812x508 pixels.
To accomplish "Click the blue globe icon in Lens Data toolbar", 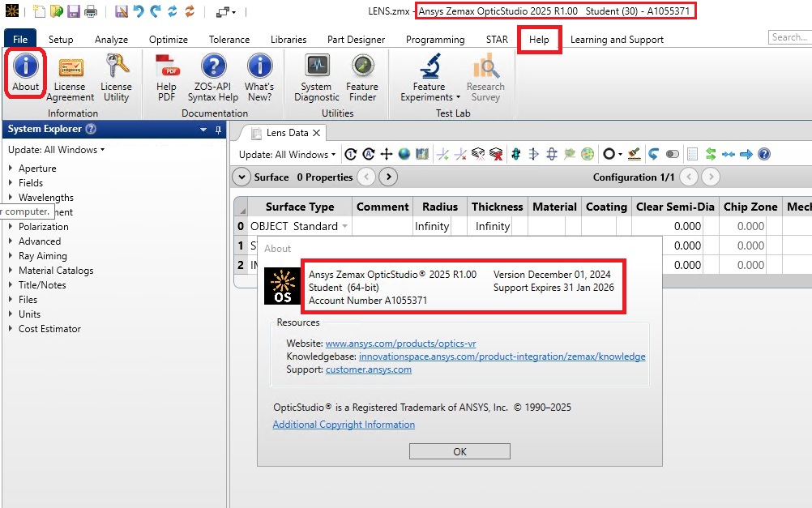I will coord(404,154).
